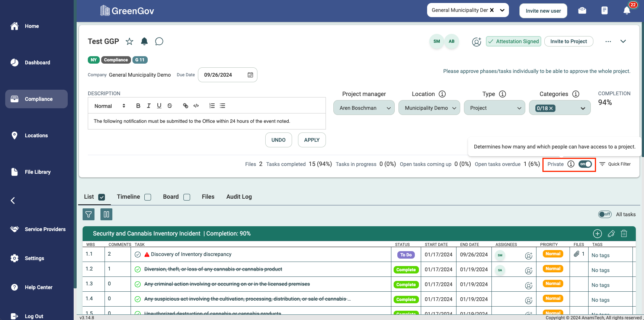Open notifications bell with 22 badge
Image resolution: width=644 pixels, height=320 pixels.
(x=627, y=10)
